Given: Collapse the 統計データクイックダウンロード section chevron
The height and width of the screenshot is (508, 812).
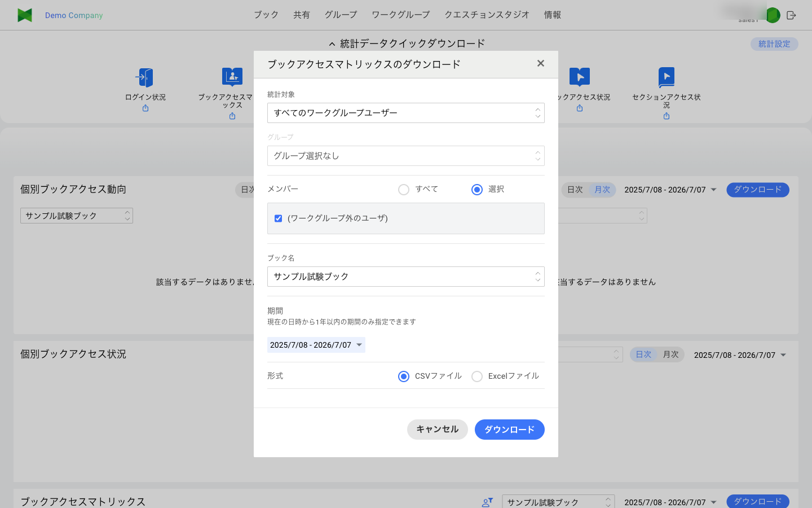Looking at the screenshot, I should [x=332, y=44].
